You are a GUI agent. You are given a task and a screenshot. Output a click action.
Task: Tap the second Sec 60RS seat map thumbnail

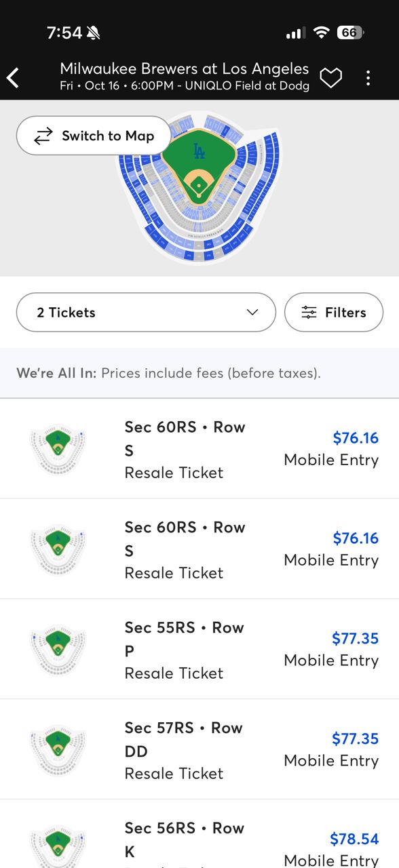[x=58, y=549]
